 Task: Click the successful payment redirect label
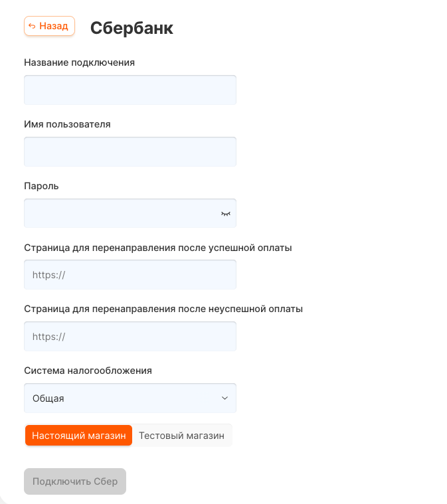point(158,248)
